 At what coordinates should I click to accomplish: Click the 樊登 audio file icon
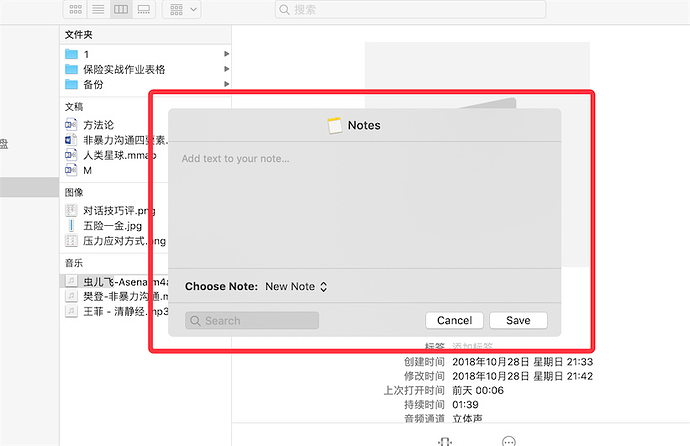pyautogui.click(x=71, y=296)
